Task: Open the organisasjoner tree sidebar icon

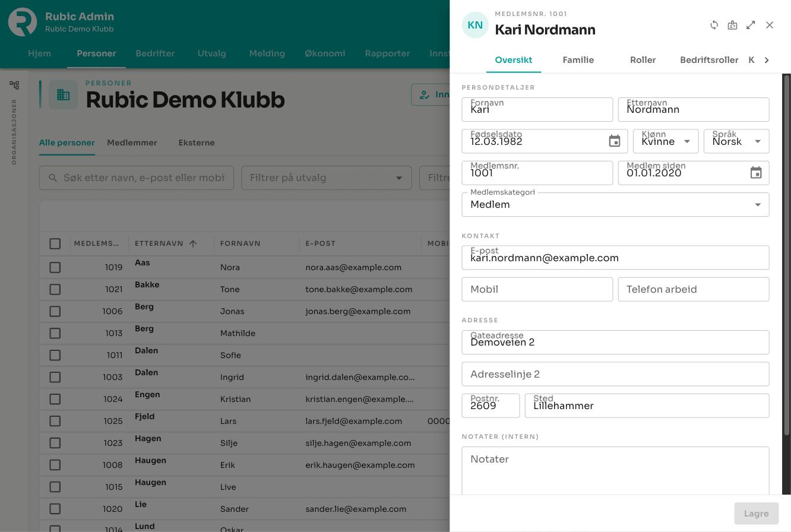Action: 14,85
